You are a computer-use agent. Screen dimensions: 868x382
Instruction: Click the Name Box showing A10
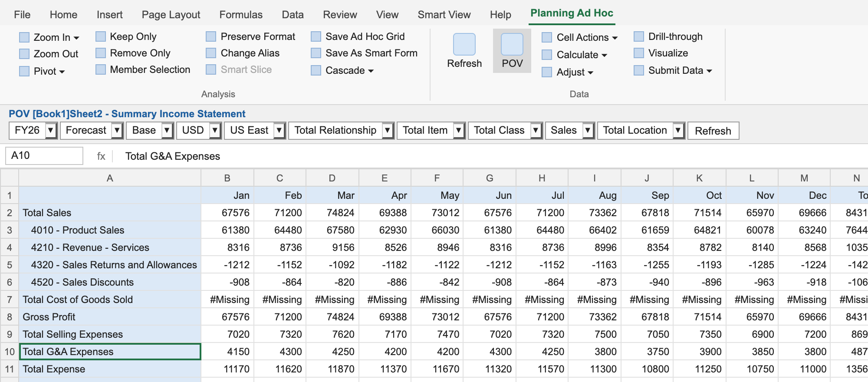[44, 155]
